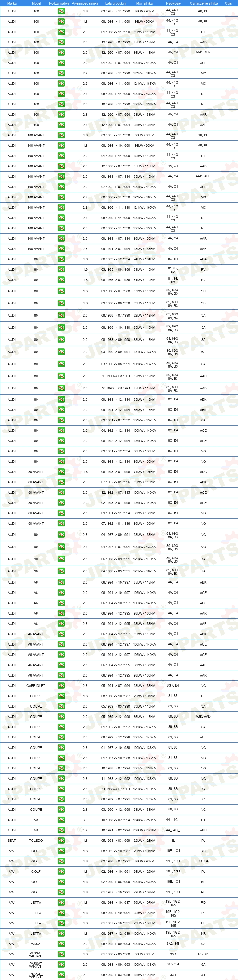Click the Lata produkcji column header

point(116,3)
